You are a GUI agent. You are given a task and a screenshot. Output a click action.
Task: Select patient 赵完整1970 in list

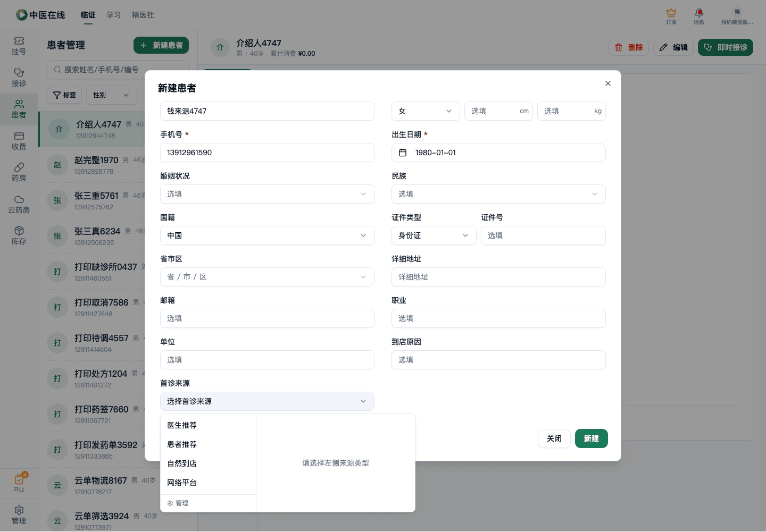pos(92,165)
